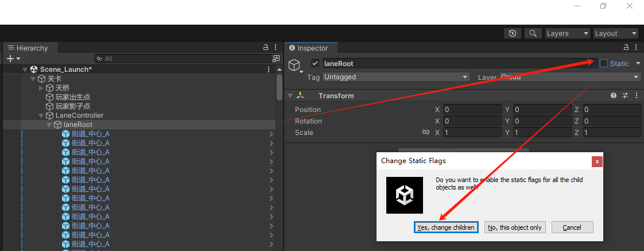
Task: Collapse the Transform component foldout
Action: [290, 96]
